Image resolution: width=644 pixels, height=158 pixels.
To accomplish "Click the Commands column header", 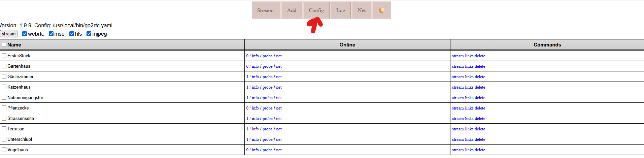I will 547,44.
